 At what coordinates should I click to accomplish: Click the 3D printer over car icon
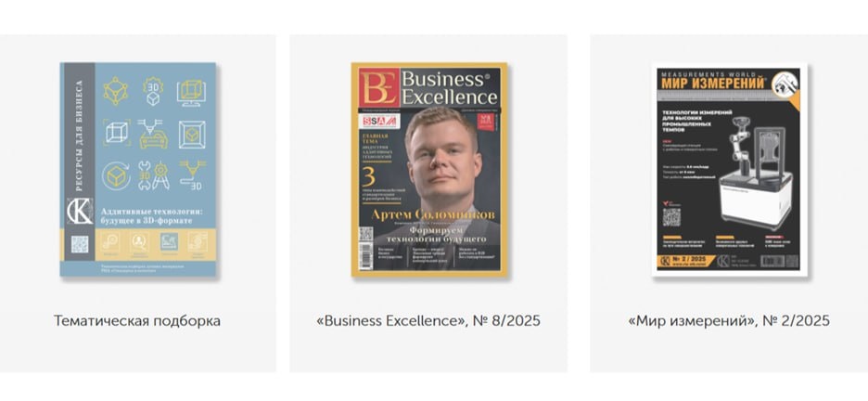[153, 134]
